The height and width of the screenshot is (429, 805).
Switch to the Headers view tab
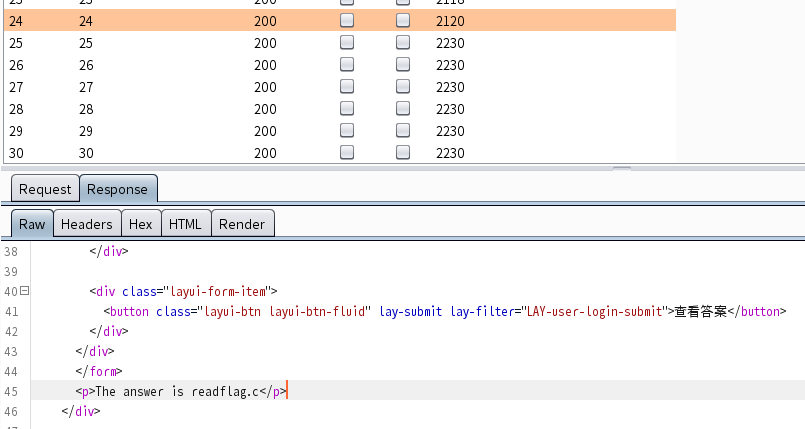(x=87, y=224)
